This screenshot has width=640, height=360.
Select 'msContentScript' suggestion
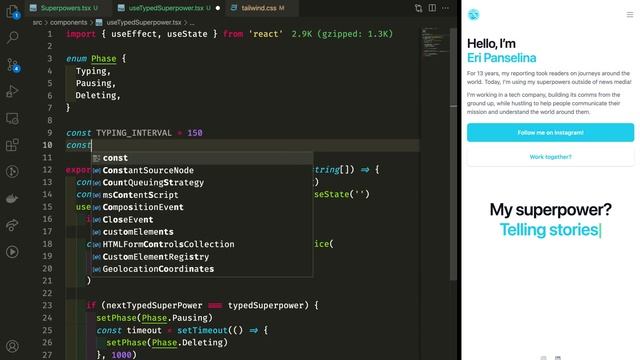(202, 195)
